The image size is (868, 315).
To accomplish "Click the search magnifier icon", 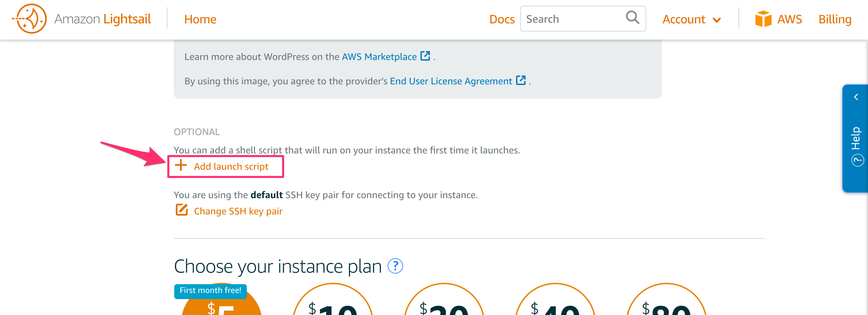I will pos(632,18).
